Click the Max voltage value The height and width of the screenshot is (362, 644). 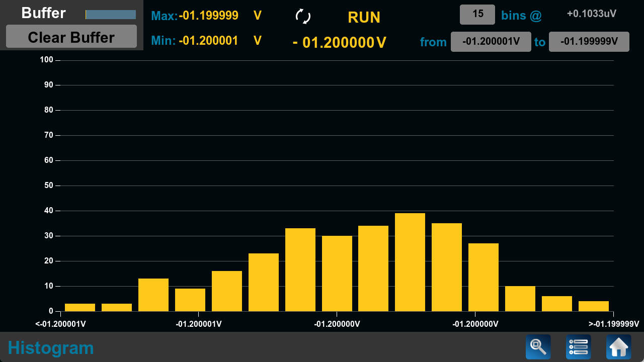pyautogui.click(x=208, y=16)
